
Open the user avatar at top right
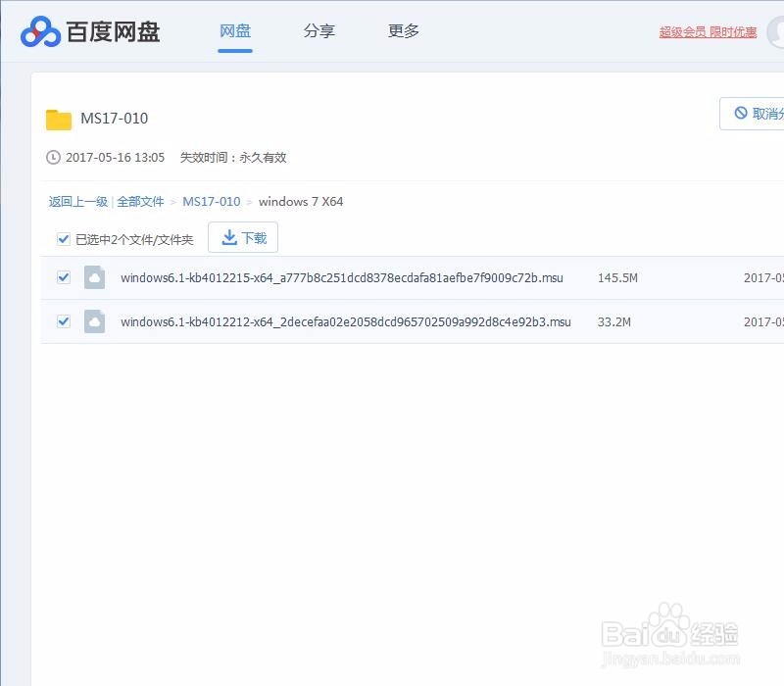point(777,31)
